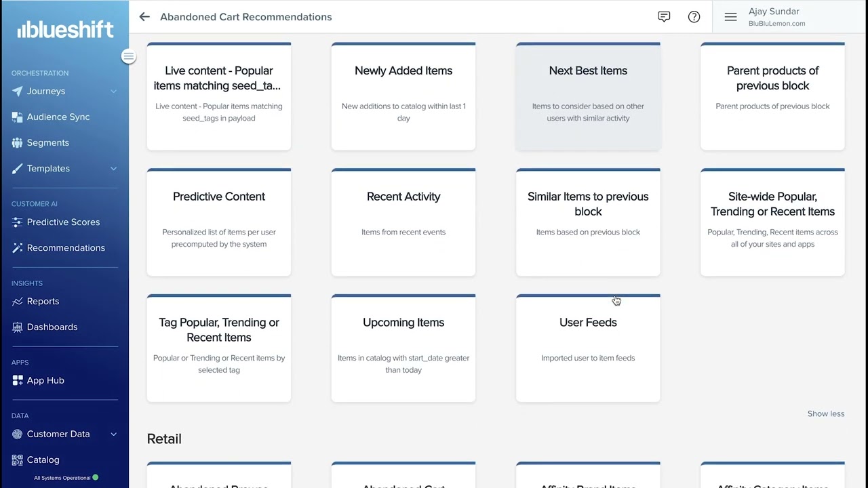Click the back arrow beside Abandoned Cart Recommendations

pyautogui.click(x=144, y=17)
